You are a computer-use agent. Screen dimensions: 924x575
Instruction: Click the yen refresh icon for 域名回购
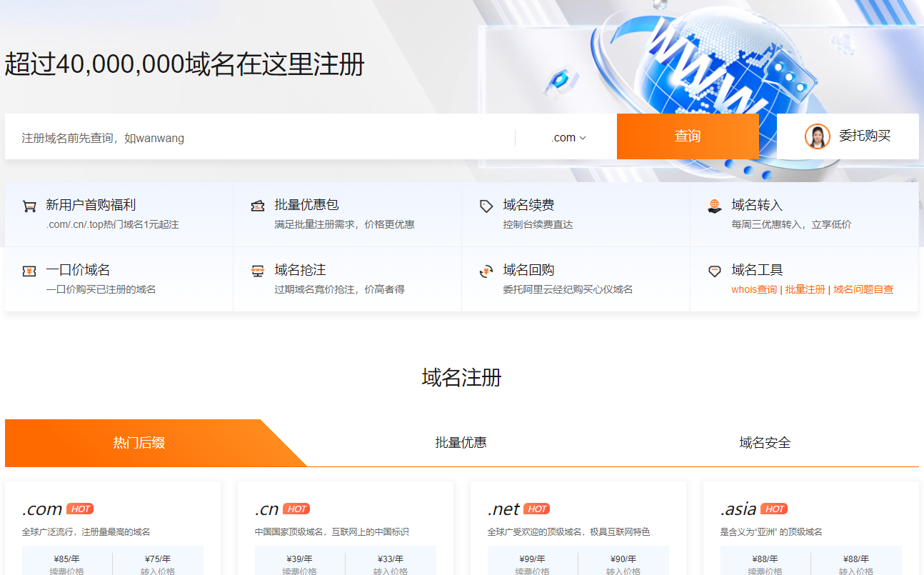[x=486, y=271]
